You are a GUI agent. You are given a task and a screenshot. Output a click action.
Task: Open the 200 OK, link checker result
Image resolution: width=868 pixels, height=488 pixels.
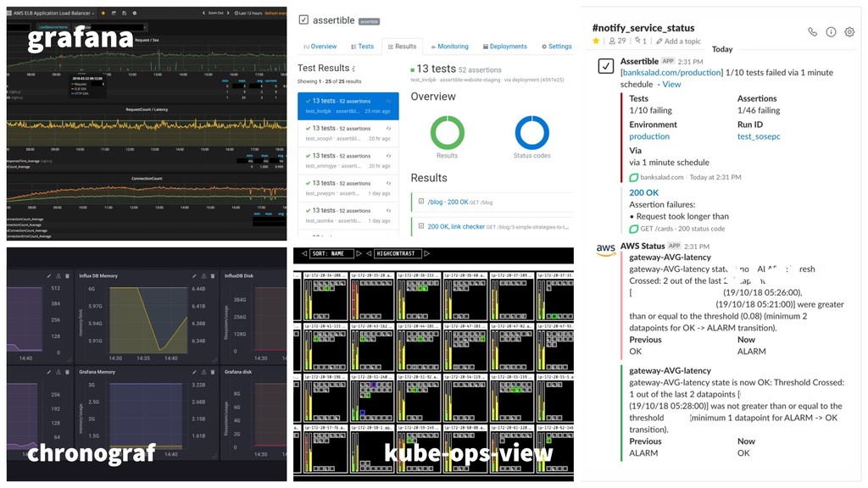tap(455, 226)
